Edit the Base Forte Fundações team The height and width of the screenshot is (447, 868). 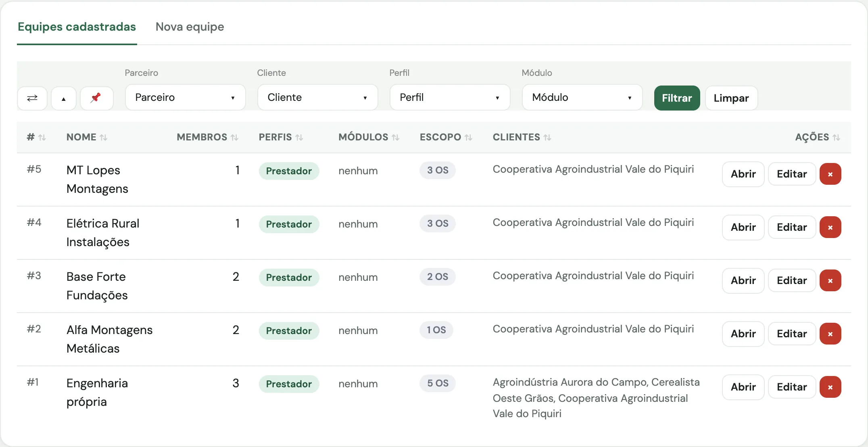792,280
